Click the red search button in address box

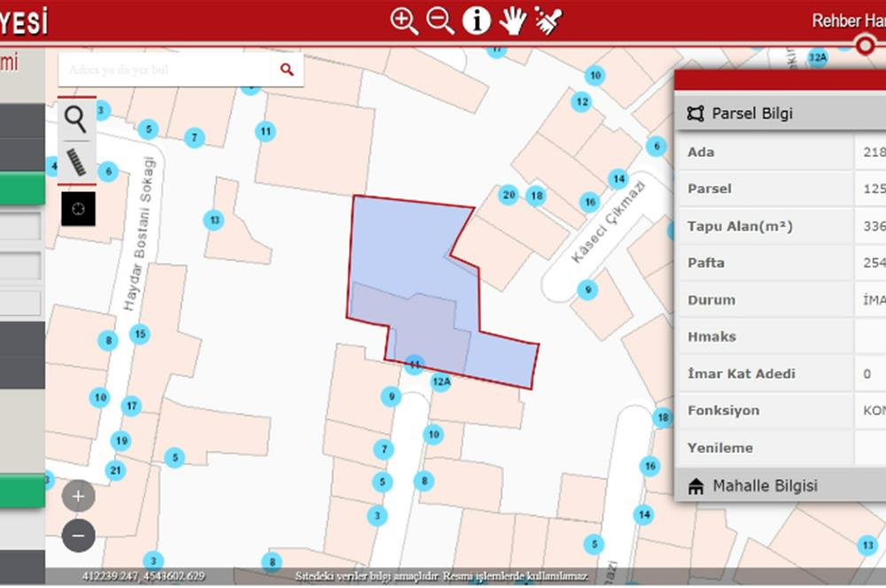[287, 69]
